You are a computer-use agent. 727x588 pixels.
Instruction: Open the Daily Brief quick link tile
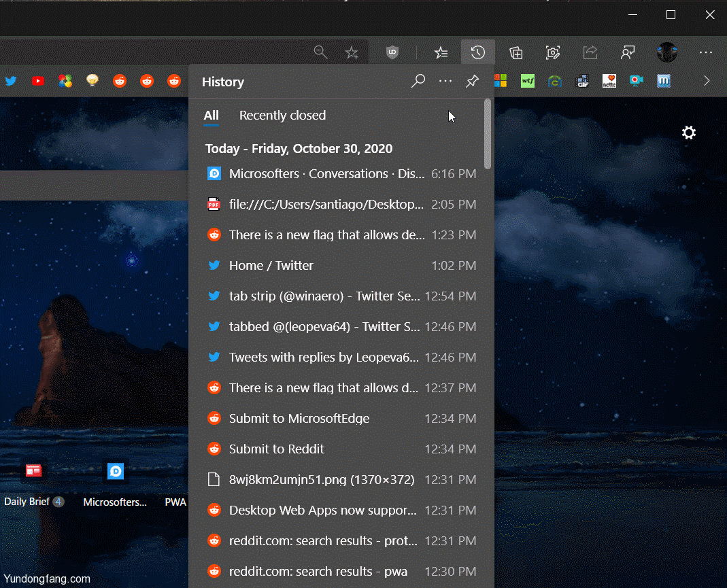(33, 472)
